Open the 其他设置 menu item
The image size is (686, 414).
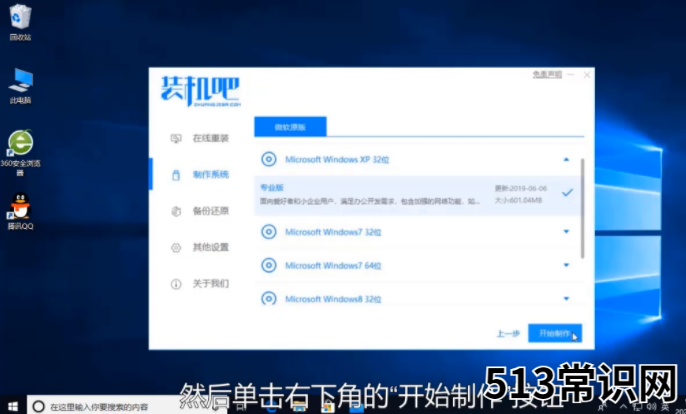tap(211, 248)
